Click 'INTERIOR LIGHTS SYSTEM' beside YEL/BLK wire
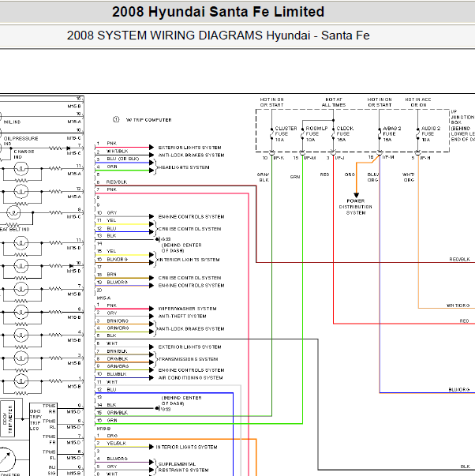This screenshot has width=475, height=476. [186, 447]
